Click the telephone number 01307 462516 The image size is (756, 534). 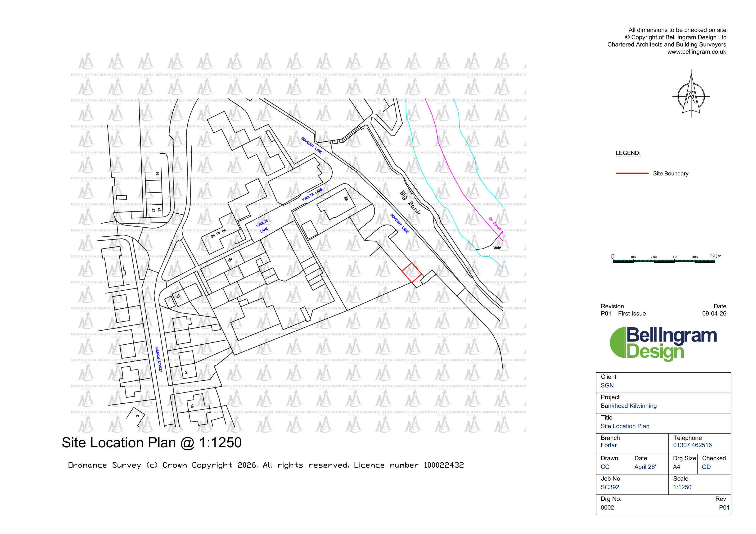[692, 445]
